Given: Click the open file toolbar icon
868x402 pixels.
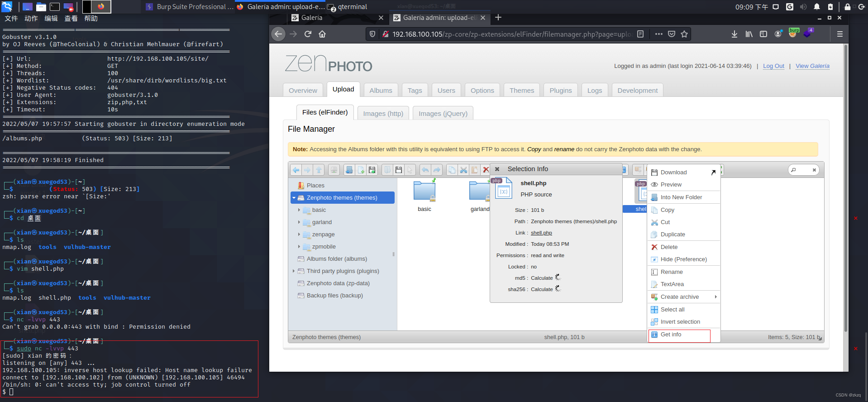Looking at the screenshot, I should [x=387, y=170].
